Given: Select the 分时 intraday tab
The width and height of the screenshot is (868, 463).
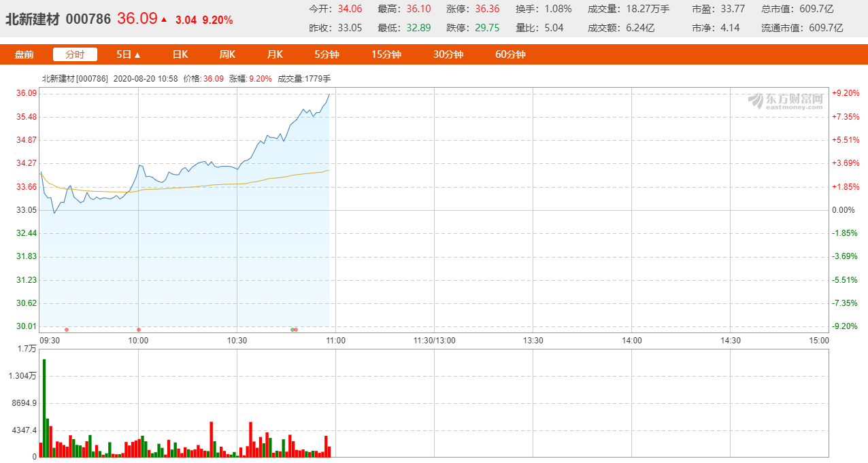Looking at the screenshot, I should pyautogui.click(x=75, y=54).
